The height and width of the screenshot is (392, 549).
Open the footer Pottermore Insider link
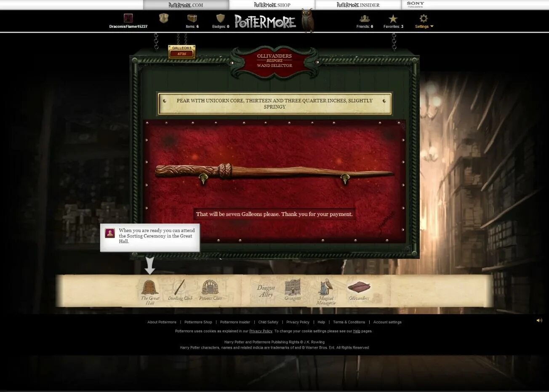(235, 322)
